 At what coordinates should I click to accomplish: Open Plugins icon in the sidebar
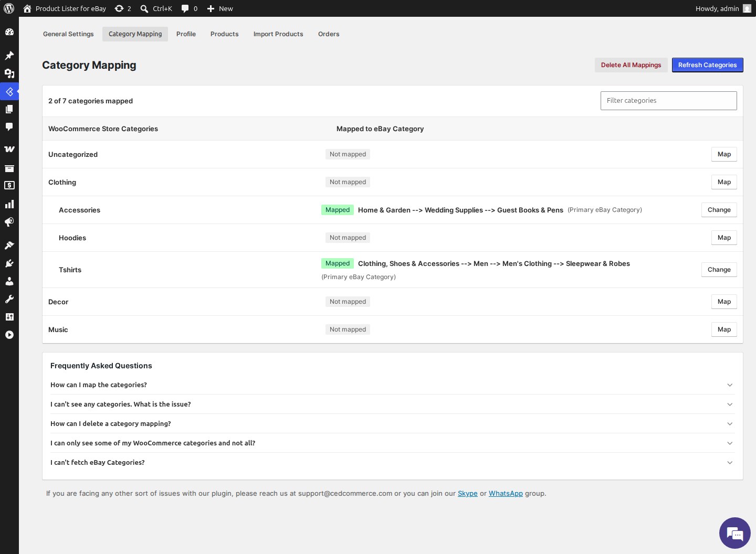coord(9,263)
